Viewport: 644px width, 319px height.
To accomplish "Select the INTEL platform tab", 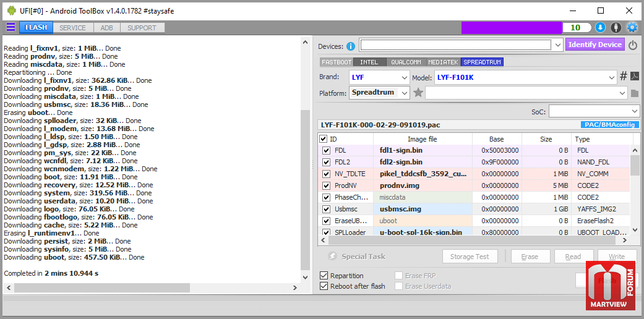I will click(x=369, y=62).
